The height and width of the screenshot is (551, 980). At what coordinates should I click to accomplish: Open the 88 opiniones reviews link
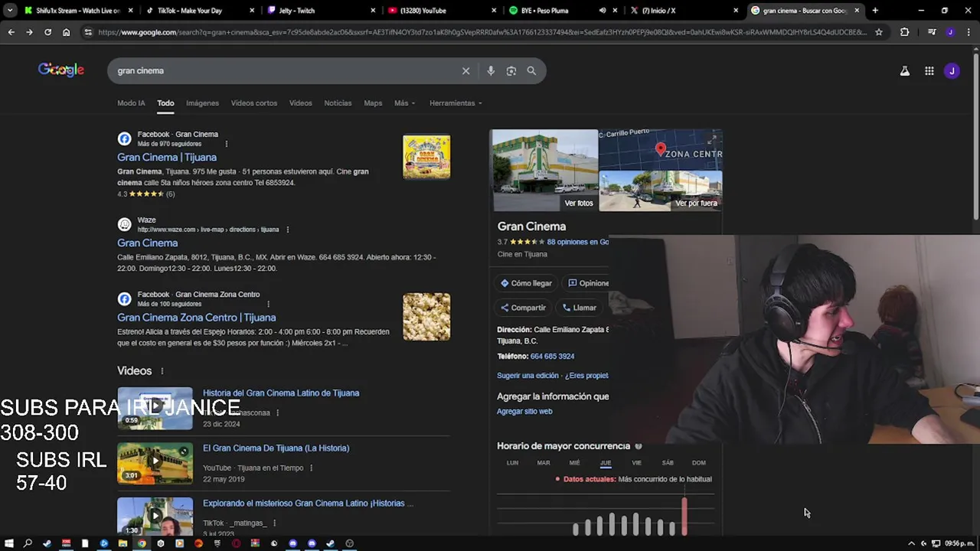577,242
